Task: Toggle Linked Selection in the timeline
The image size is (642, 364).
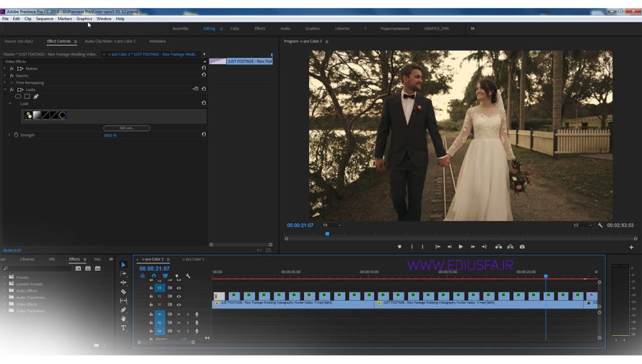Action: [x=165, y=276]
